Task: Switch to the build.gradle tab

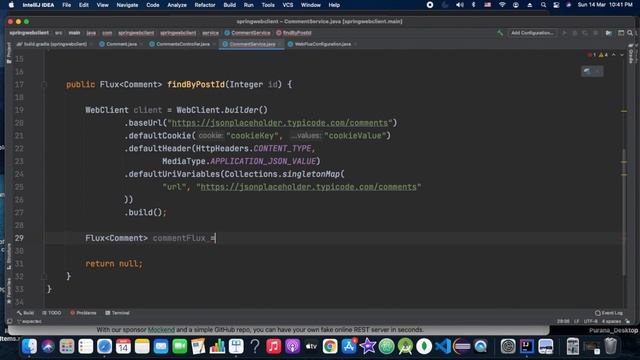Action: pos(52,44)
